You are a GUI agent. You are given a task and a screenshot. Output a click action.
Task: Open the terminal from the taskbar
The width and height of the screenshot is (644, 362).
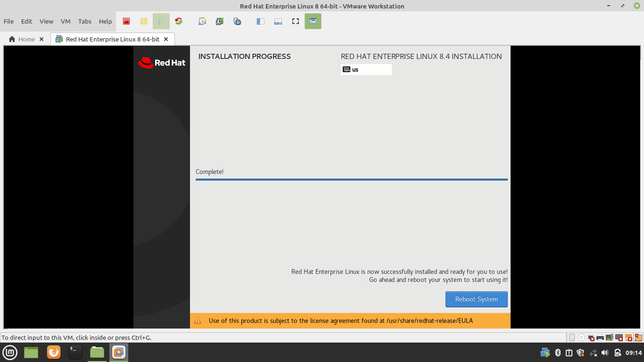[75, 352]
